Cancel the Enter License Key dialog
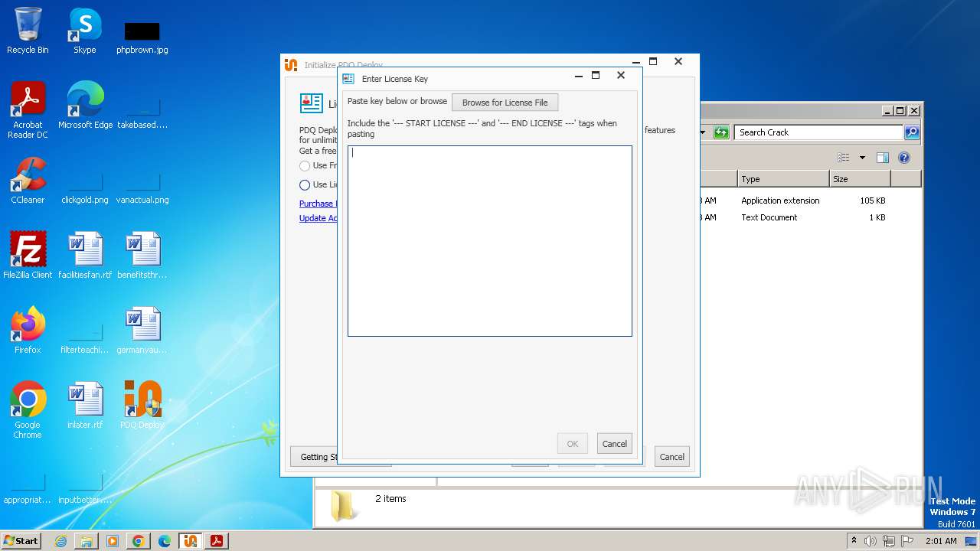The height and width of the screenshot is (551, 980). tap(614, 444)
